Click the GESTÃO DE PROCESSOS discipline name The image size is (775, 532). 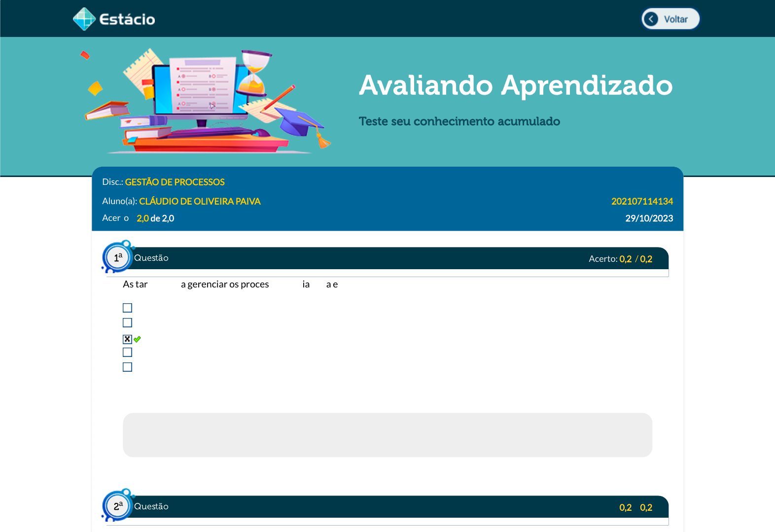(175, 182)
